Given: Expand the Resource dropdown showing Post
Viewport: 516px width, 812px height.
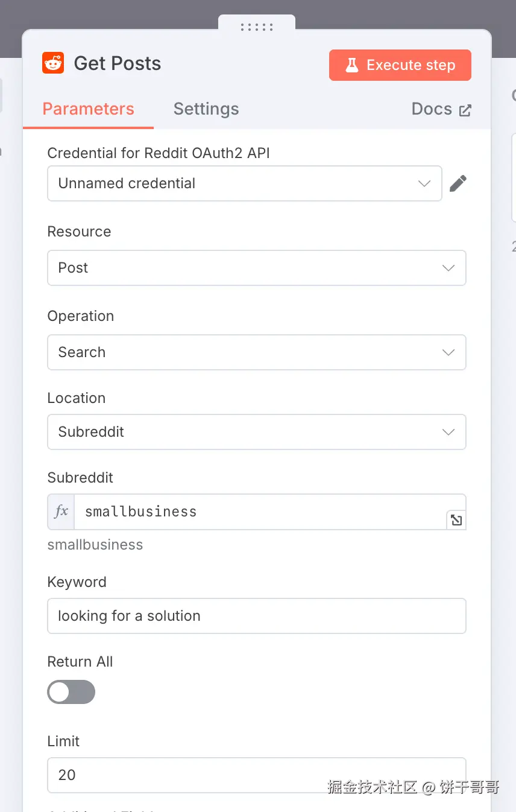Looking at the screenshot, I should (256, 268).
